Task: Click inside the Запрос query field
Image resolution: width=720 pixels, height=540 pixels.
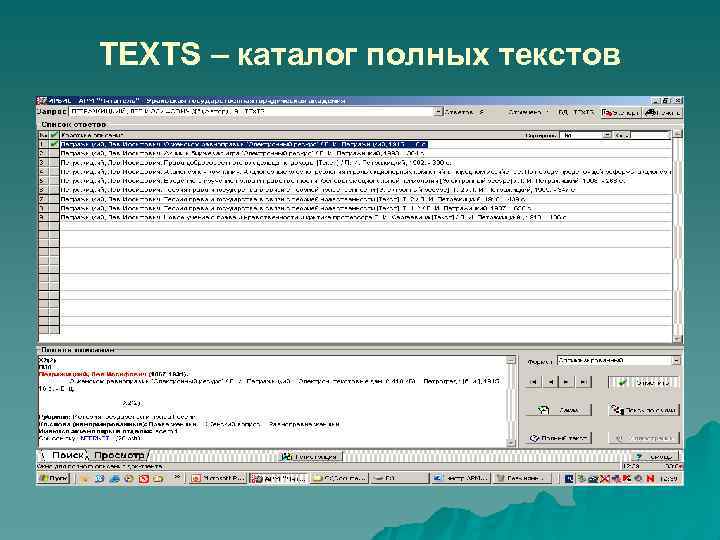Action: pos(252,112)
